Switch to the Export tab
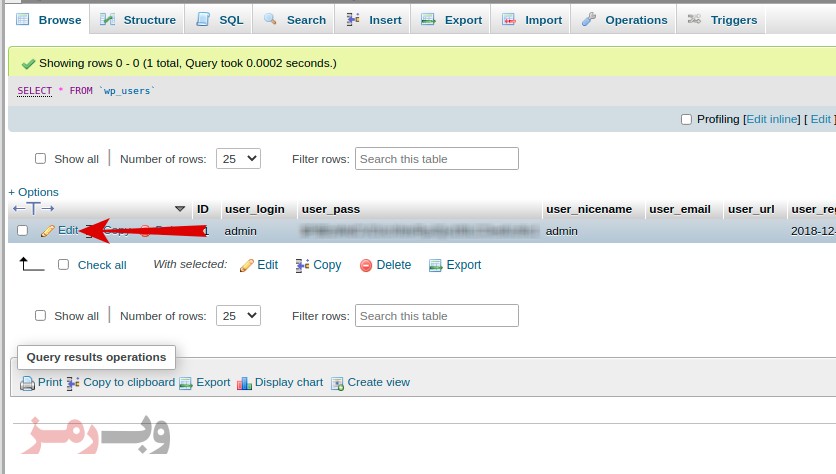 (x=451, y=20)
